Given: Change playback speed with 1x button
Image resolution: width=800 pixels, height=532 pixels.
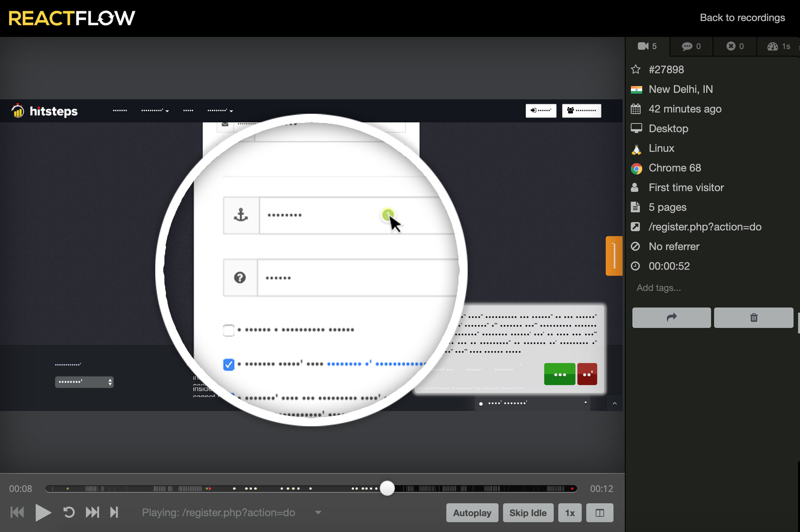Looking at the screenshot, I should point(570,513).
